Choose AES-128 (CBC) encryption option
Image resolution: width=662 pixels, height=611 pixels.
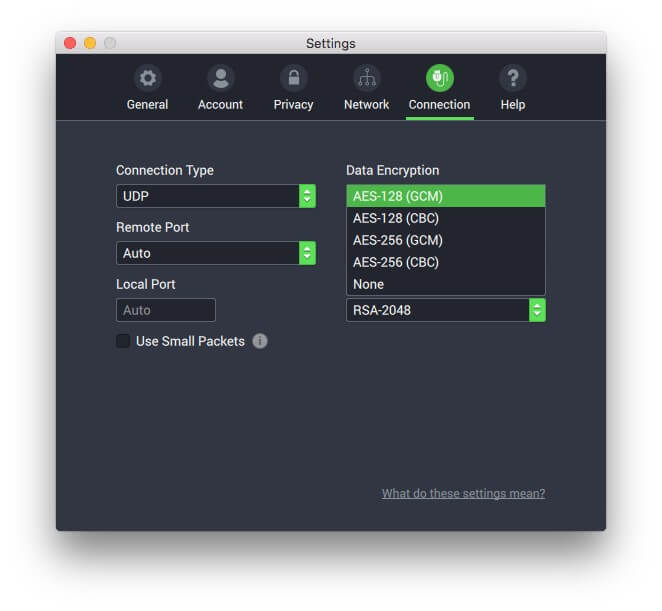pyautogui.click(x=446, y=218)
